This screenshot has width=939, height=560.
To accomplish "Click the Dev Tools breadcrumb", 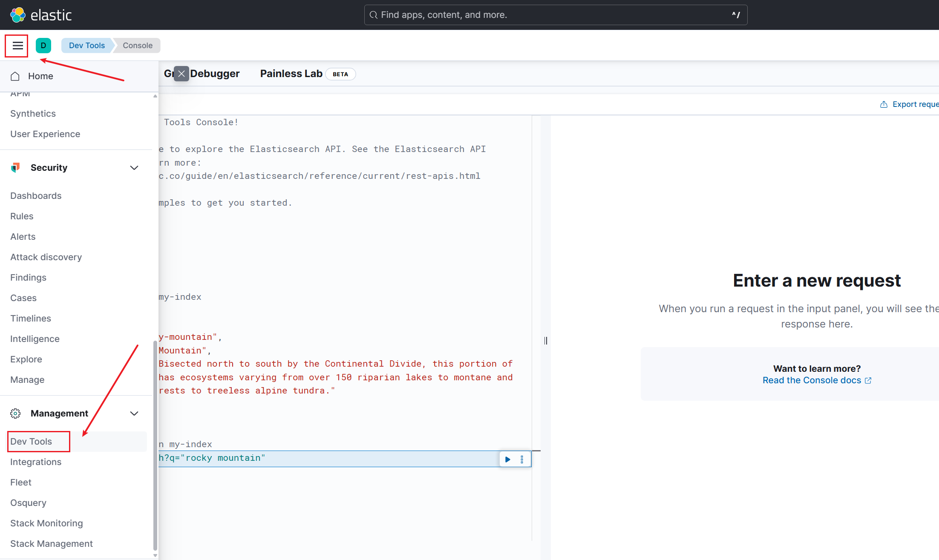I will click(87, 46).
